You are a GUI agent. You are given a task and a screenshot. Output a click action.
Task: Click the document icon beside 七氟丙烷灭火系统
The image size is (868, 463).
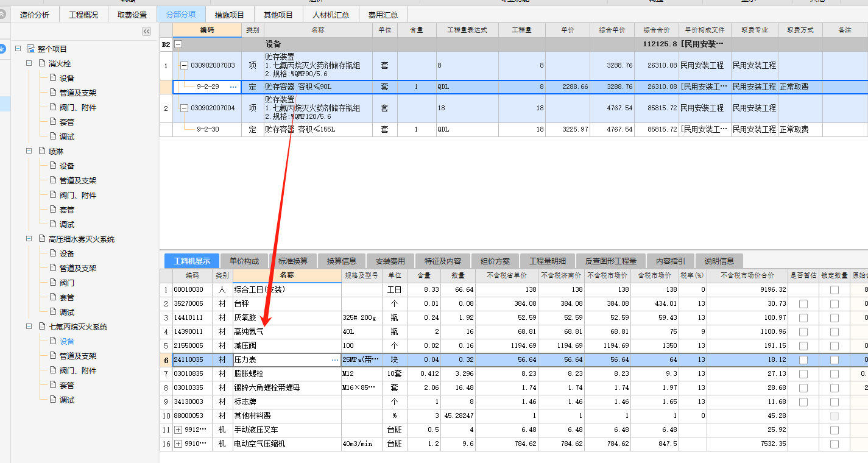(x=42, y=327)
